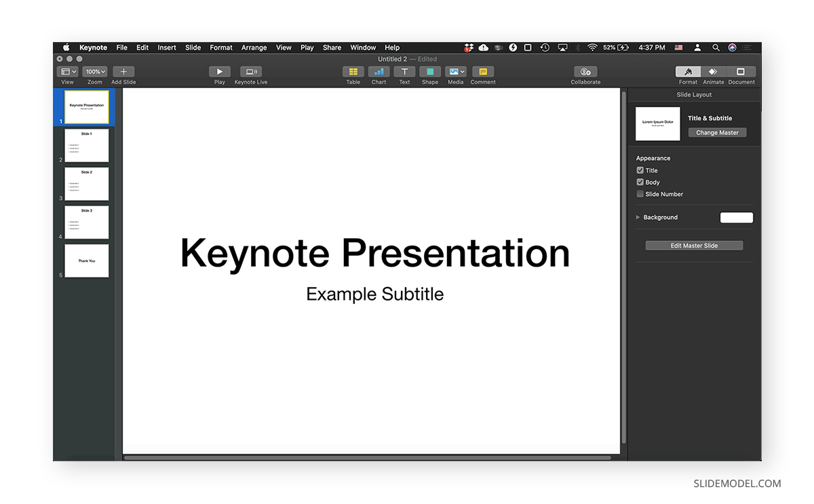Select the Thank You slide thumbnail
Screen dimensions: 814x504
pos(86,260)
